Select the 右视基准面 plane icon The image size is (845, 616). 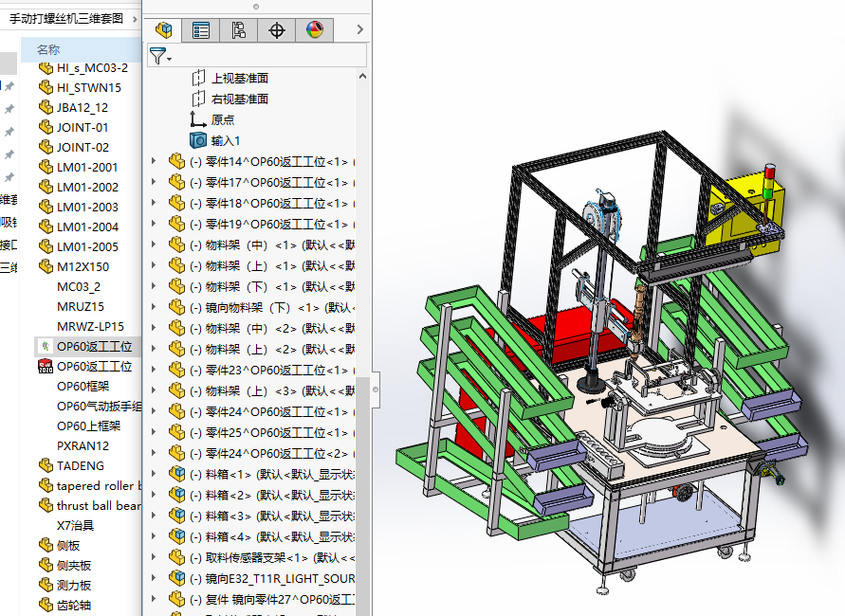[198, 100]
